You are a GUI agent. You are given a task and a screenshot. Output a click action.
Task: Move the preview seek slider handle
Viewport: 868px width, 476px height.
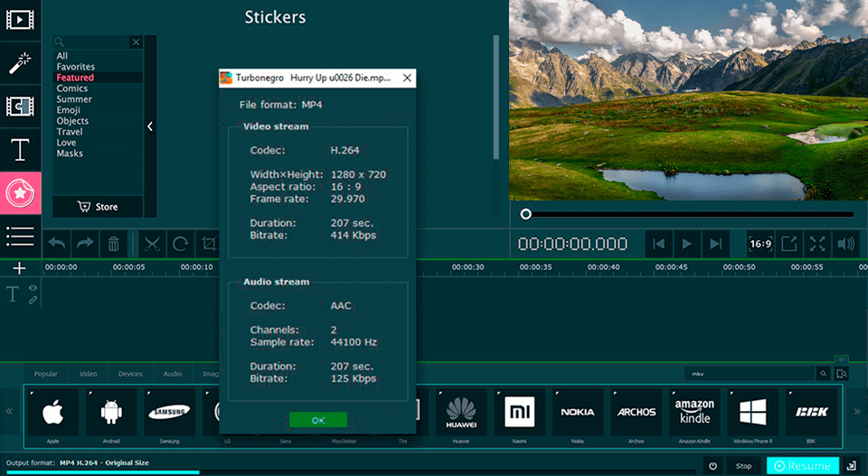coord(526,214)
